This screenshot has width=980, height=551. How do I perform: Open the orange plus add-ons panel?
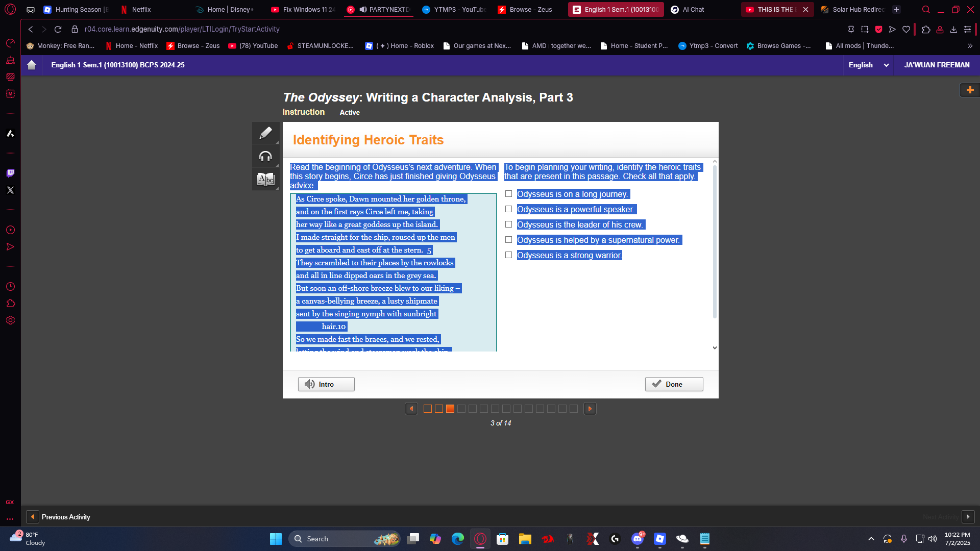970,90
